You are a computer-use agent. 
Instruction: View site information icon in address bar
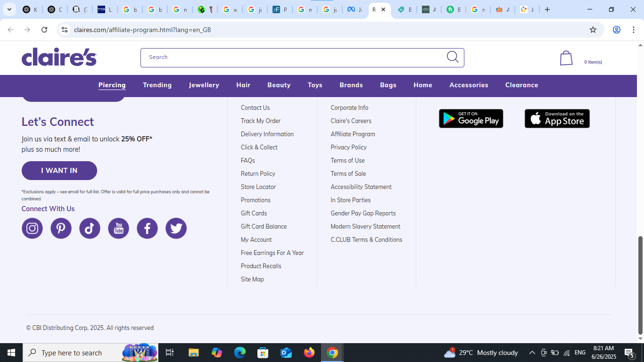point(65,30)
